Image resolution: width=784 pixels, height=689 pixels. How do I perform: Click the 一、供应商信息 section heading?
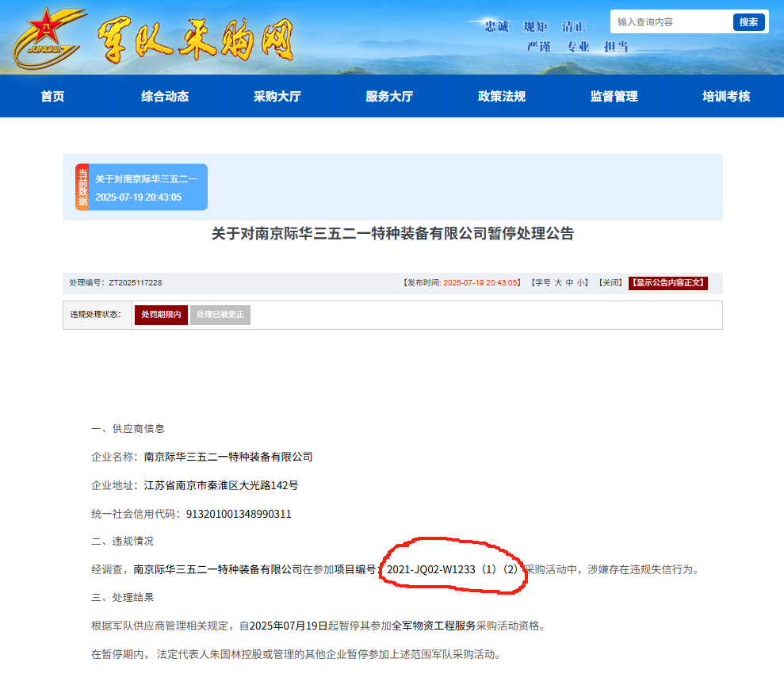pyautogui.click(x=128, y=428)
